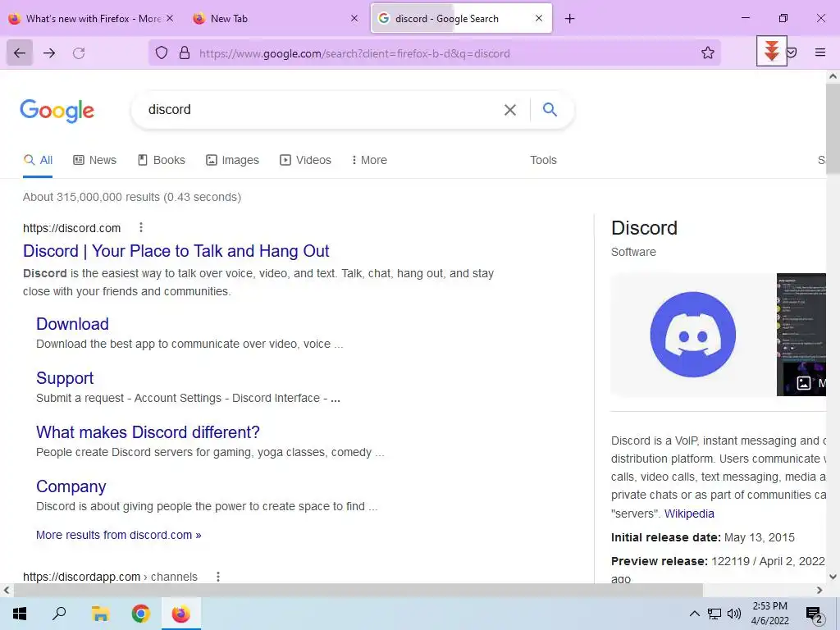The width and height of the screenshot is (840, 630).
Task: Close the New Tab tab
Action: pyautogui.click(x=354, y=18)
